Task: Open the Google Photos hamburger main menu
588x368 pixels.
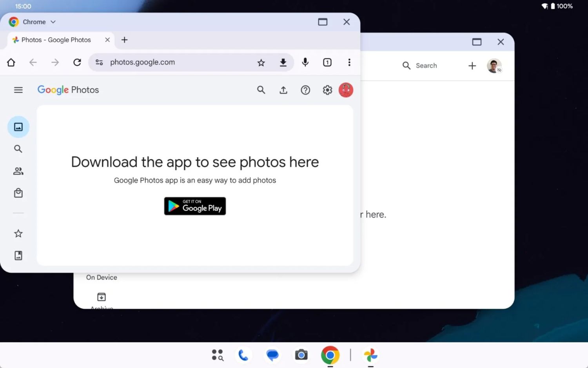Action: click(18, 90)
